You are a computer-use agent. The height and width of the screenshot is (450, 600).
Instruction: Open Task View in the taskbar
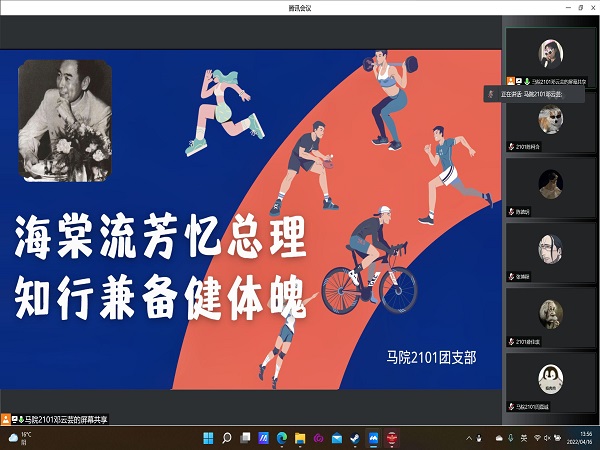coord(245,438)
